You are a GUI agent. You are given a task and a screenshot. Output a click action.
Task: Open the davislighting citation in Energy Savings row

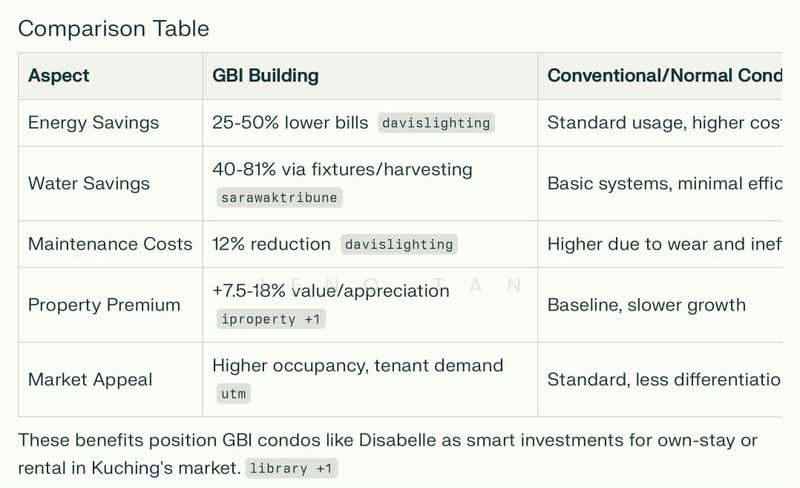click(436, 123)
